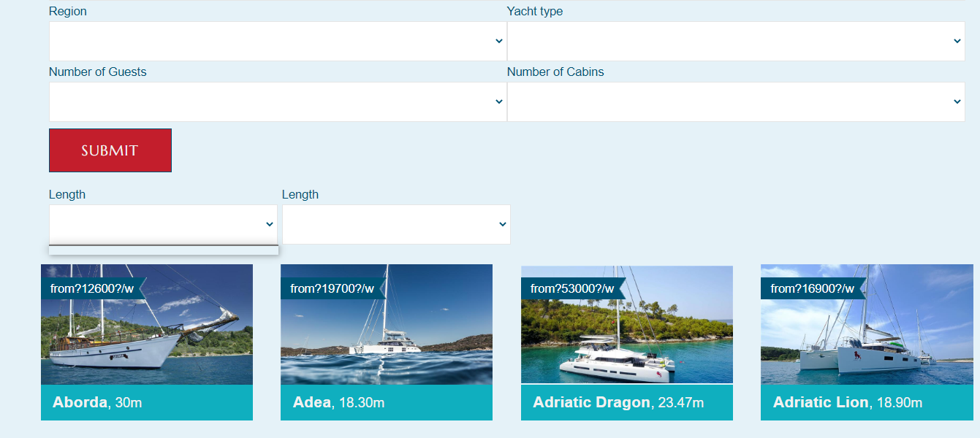This screenshot has width=980, height=438.
Task: Click the Adriatic Dragon, 23.47m title
Action: click(618, 402)
